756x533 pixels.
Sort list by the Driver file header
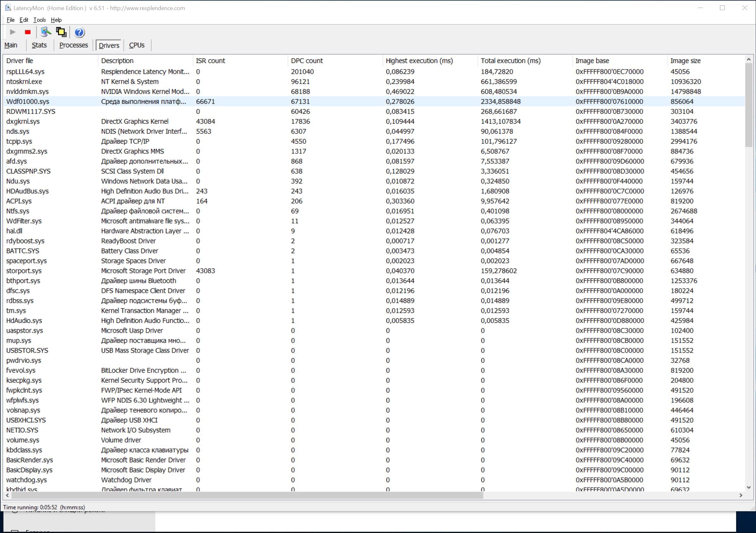click(20, 60)
